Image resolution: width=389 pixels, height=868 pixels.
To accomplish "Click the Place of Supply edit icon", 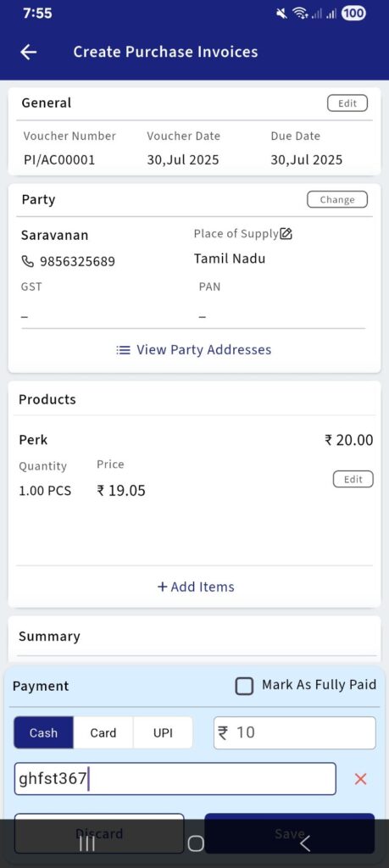I will (x=286, y=234).
